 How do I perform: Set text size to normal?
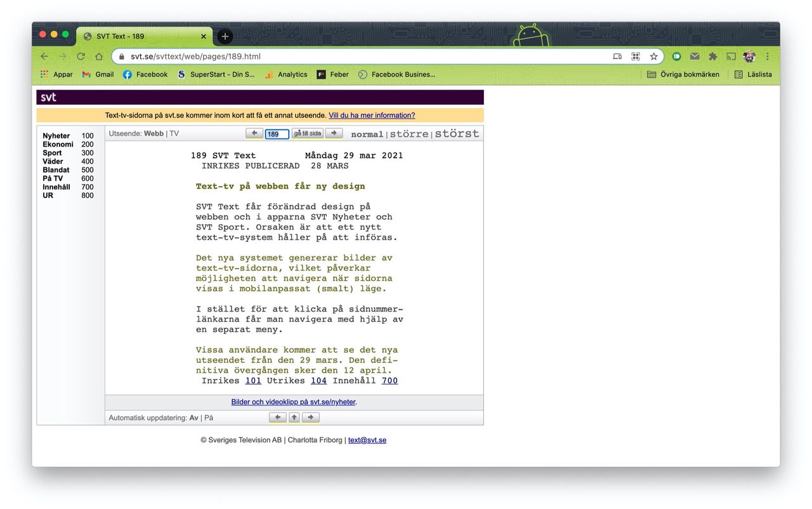[x=367, y=135]
